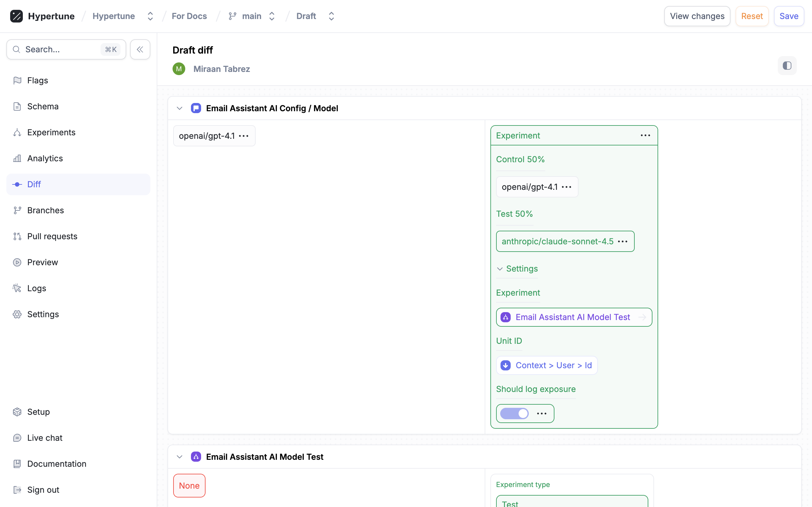Image resolution: width=812 pixels, height=507 pixels.
Task: Click the arrow on Email Assistant AI Model Test link
Action: 642,317
